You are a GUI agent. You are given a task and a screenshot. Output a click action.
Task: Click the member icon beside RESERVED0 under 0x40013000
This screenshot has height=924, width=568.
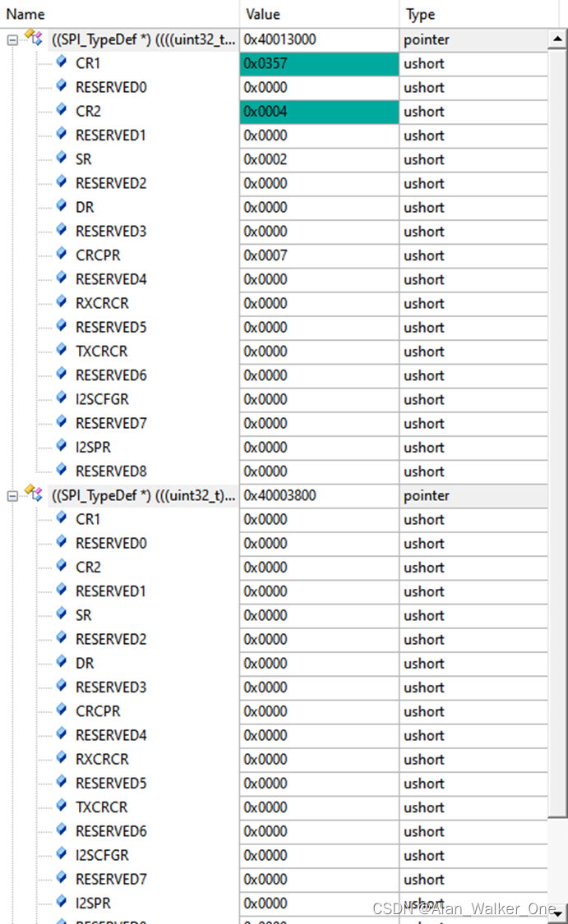pos(62,85)
